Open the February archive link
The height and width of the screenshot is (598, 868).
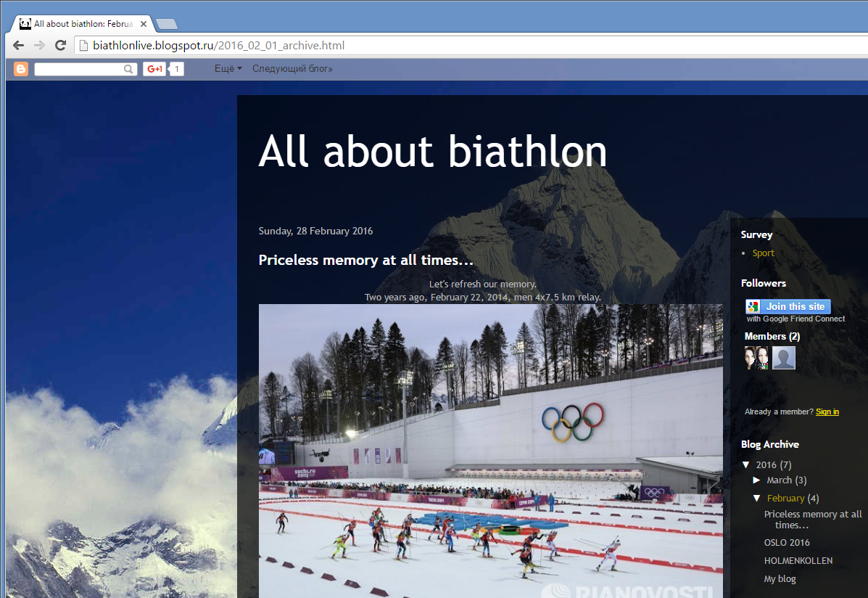(785, 499)
